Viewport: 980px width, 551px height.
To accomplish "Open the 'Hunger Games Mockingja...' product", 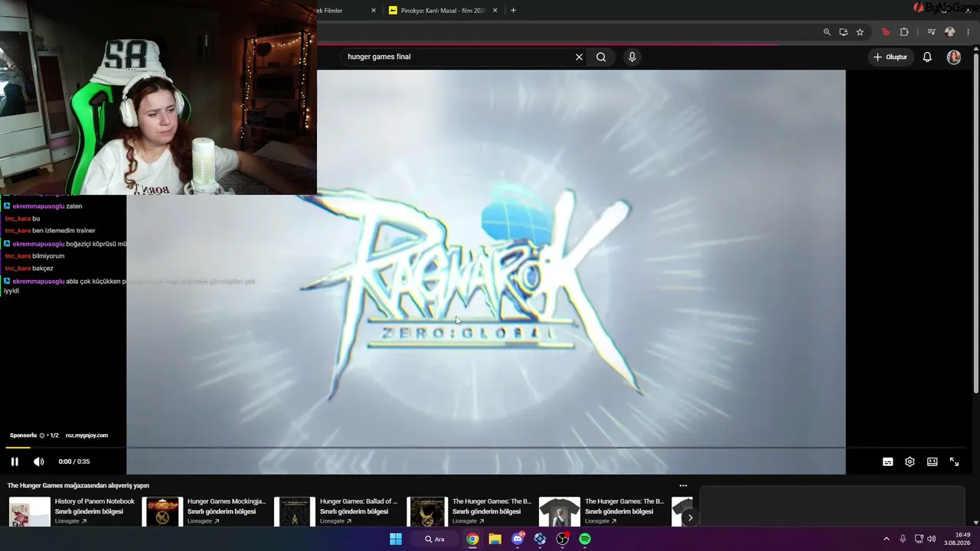I will 227,501.
